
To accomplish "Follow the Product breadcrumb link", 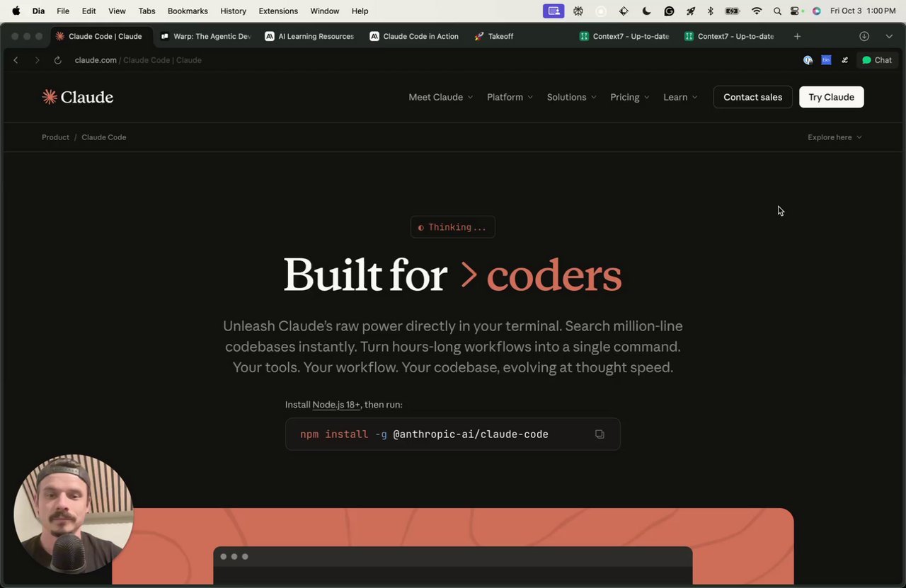I will coord(55,137).
